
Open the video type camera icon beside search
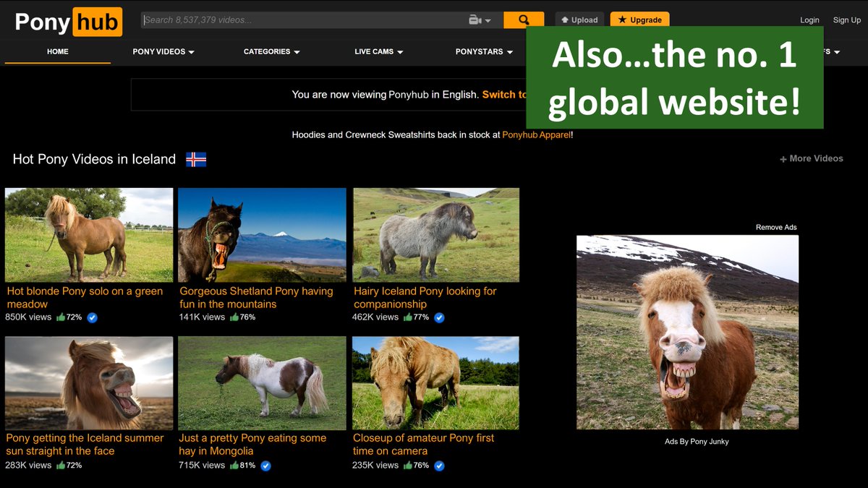pyautogui.click(x=475, y=20)
